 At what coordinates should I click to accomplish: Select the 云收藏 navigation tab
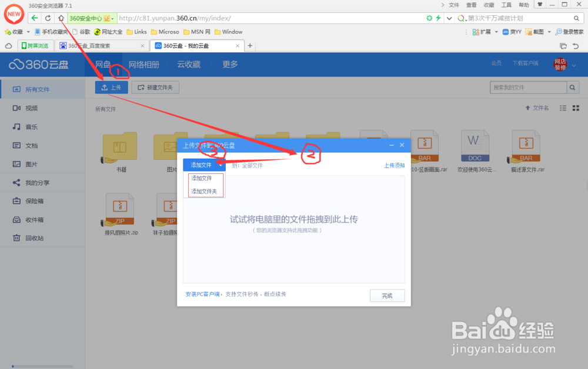(x=189, y=65)
